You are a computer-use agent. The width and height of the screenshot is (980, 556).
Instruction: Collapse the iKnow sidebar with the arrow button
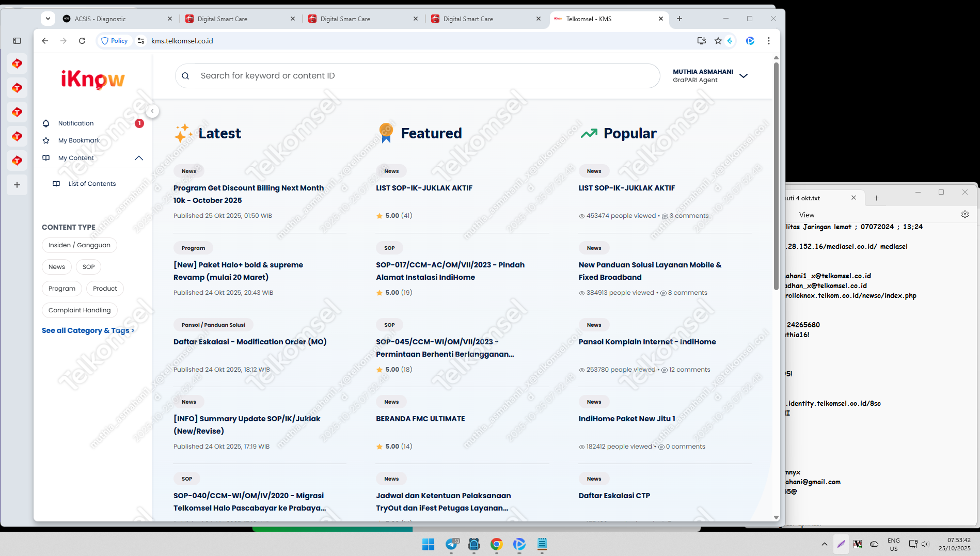tap(152, 111)
